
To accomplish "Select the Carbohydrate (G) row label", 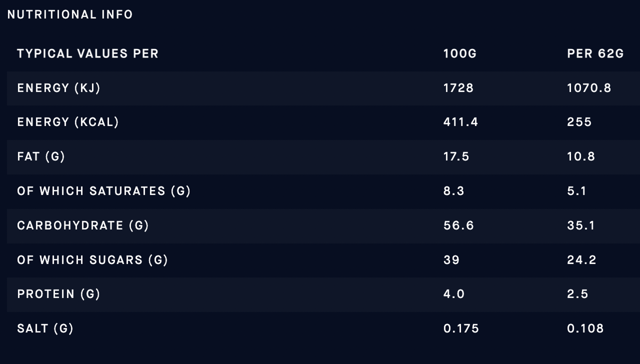I will tap(83, 226).
